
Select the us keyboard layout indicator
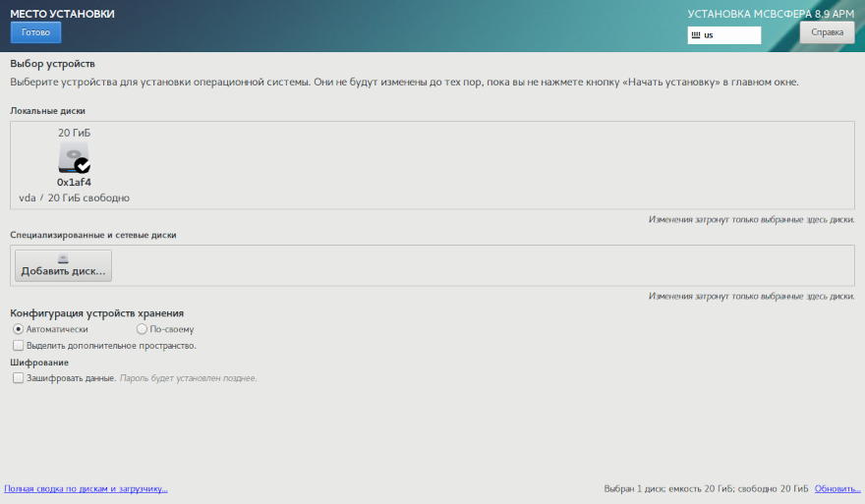click(x=724, y=35)
